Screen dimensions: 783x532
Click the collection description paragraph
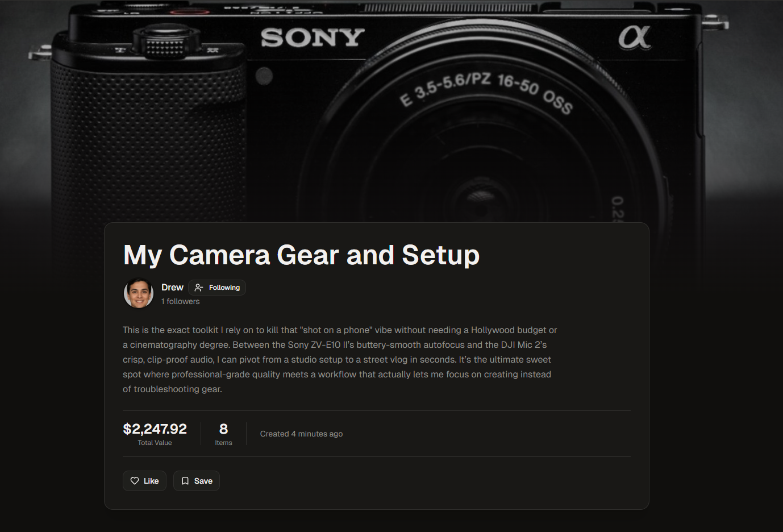(x=340, y=360)
